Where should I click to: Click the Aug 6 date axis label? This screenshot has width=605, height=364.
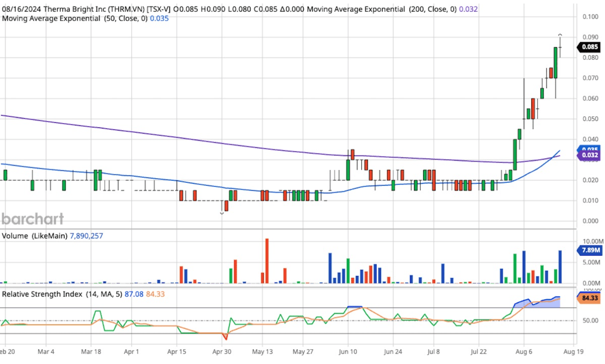[x=524, y=351]
